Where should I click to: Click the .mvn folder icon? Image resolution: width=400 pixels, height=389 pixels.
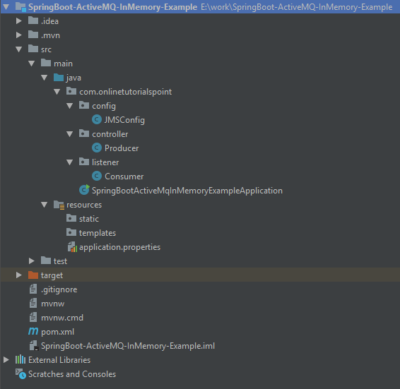[33, 35]
